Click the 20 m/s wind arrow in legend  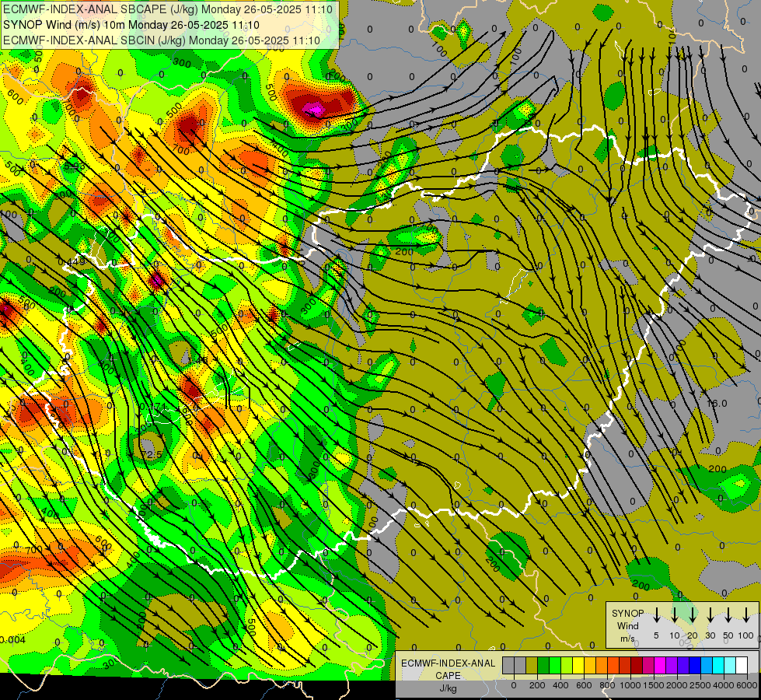692,614
